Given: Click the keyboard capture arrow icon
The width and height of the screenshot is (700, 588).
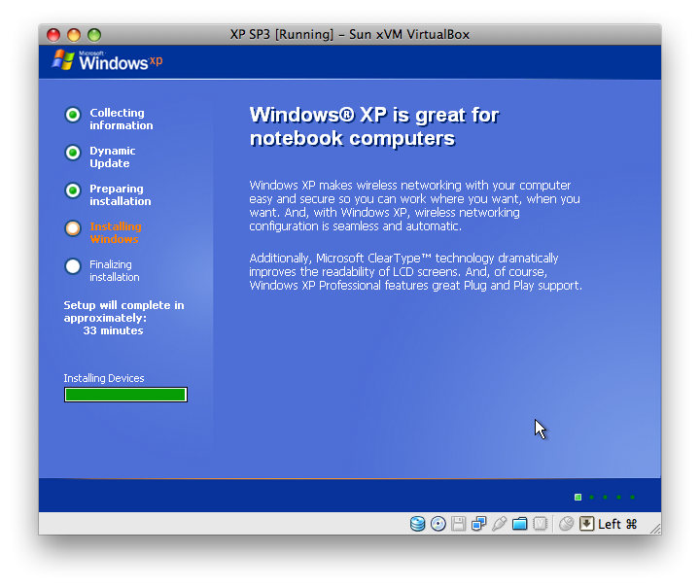Looking at the screenshot, I should pos(586,523).
